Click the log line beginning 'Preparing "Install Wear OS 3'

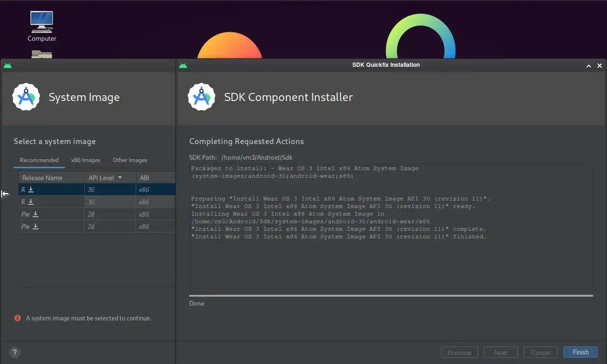[x=341, y=199]
